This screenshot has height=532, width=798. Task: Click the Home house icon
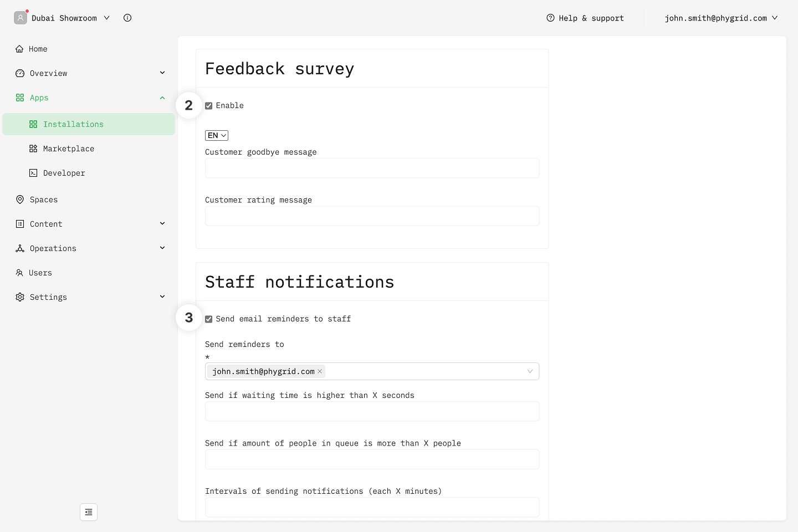point(19,49)
